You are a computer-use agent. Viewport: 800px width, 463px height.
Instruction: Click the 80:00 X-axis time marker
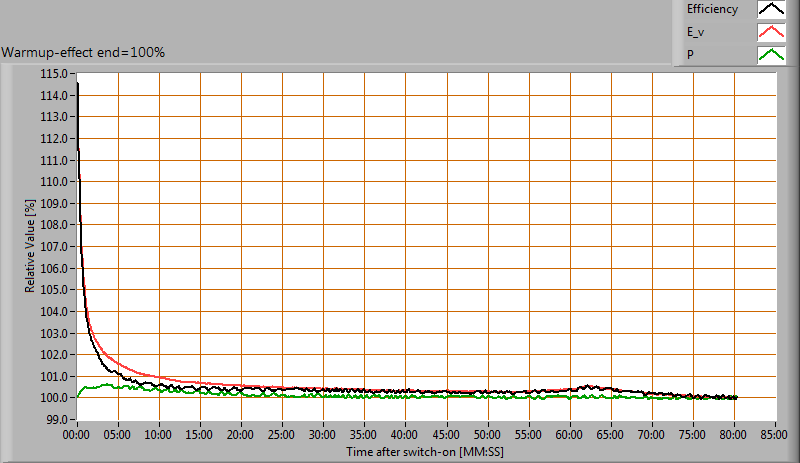point(733,435)
